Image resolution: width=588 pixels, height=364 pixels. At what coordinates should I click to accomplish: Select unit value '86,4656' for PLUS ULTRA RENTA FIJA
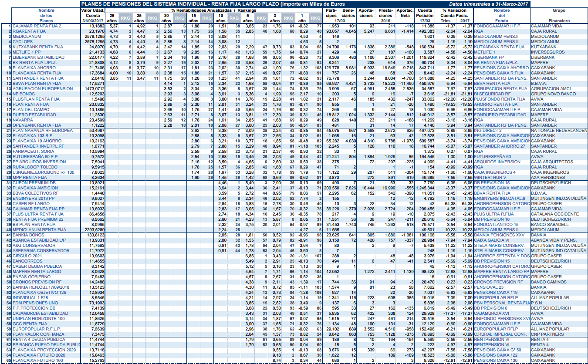96,214
